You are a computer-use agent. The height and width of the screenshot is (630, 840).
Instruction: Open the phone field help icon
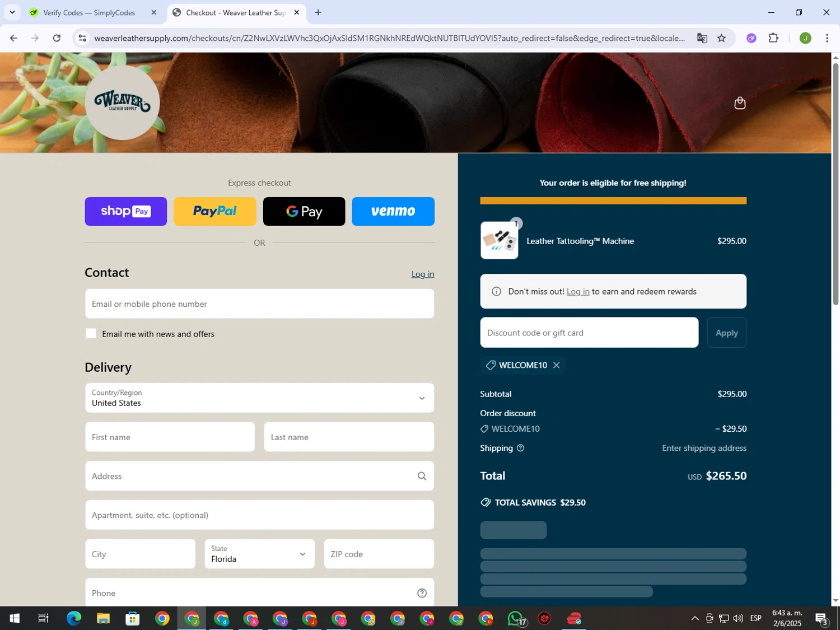click(422, 593)
